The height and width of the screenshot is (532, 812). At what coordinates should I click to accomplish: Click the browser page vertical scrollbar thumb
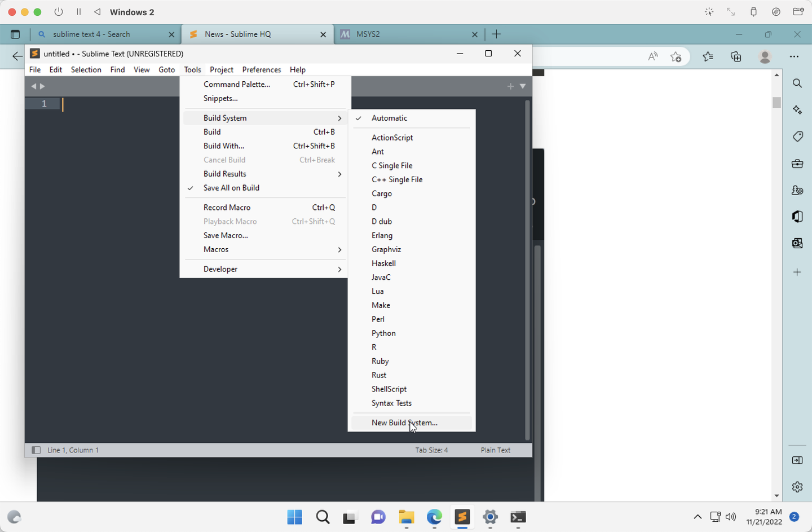(x=777, y=102)
